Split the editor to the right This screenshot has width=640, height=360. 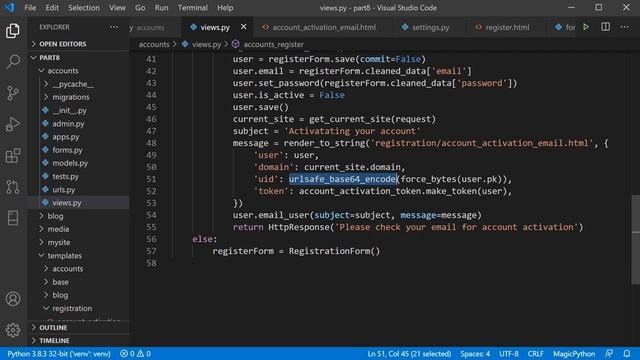(x=605, y=27)
